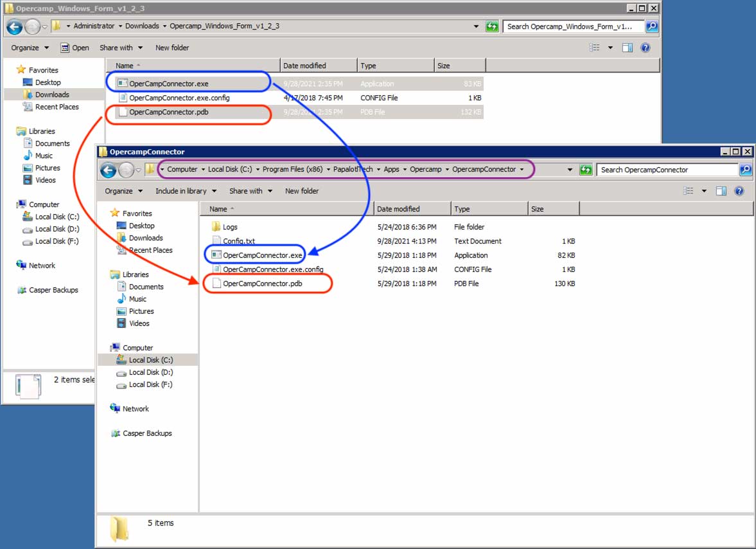
Task: Toggle the preview pane in the OpercampConnector window
Action: click(x=721, y=191)
